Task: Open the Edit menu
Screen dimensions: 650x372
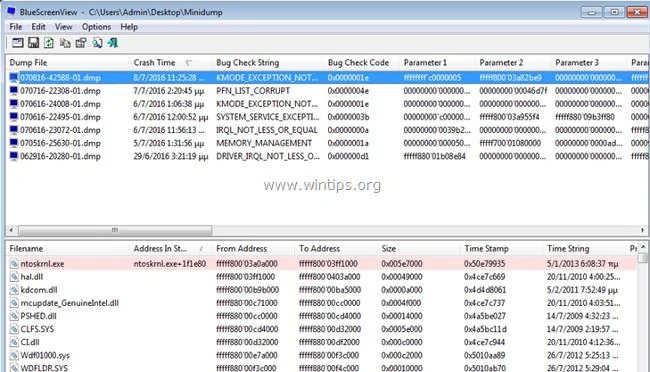Action: (38, 27)
